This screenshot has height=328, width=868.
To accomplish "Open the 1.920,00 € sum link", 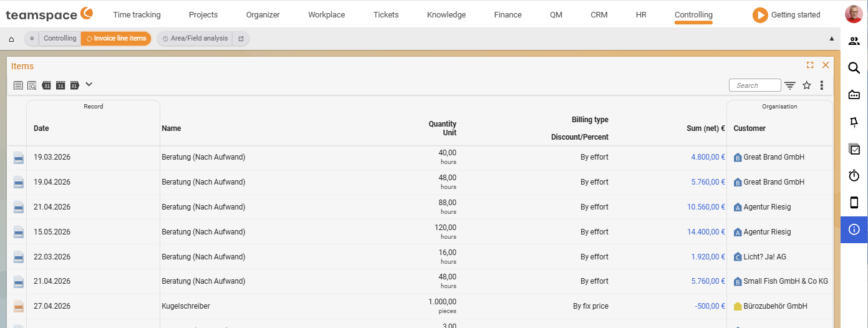I will tap(708, 257).
